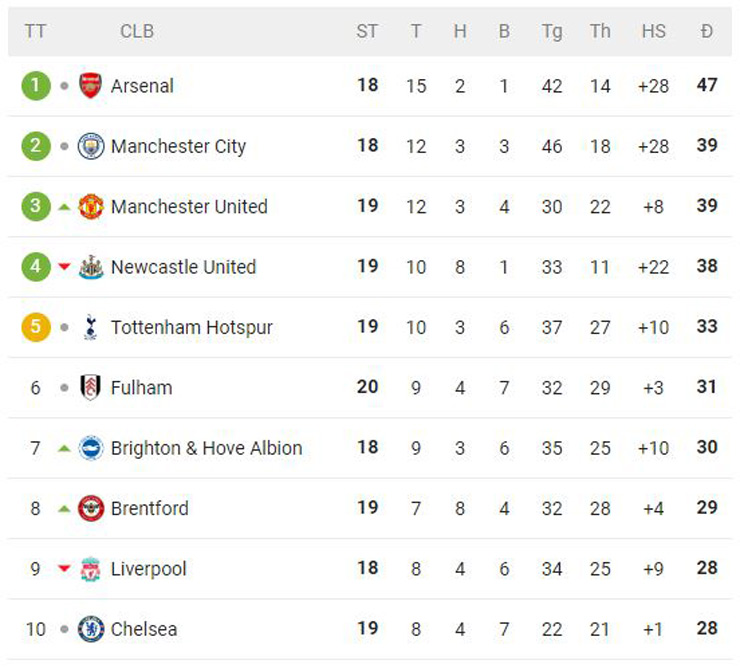This screenshot has height=668, width=740.
Task: Click the yellow rank 5 badge
Action: pos(35,327)
